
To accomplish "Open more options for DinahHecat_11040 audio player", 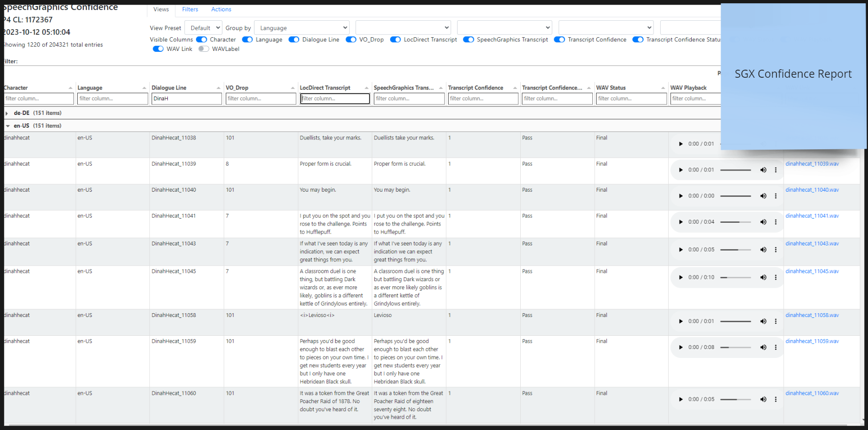I will pos(776,196).
